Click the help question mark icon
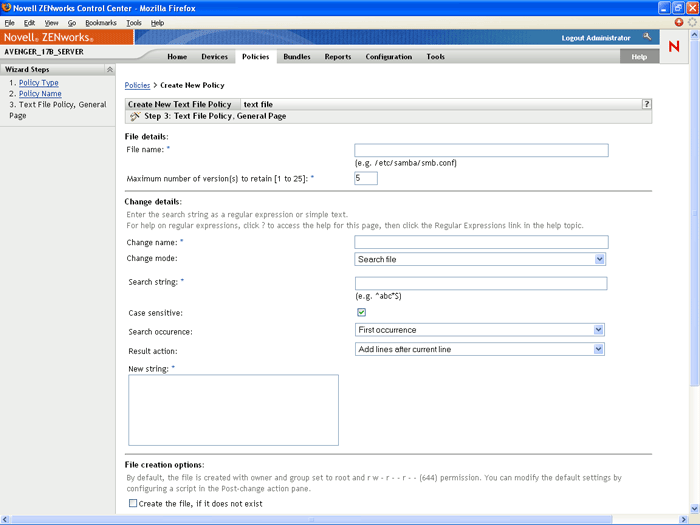The image size is (700, 525). click(x=646, y=104)
